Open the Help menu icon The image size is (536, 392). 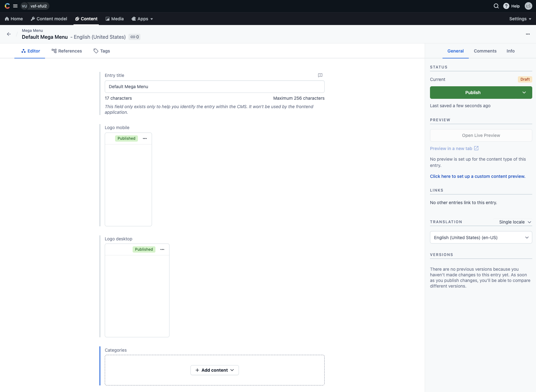(x=506, y=6)
